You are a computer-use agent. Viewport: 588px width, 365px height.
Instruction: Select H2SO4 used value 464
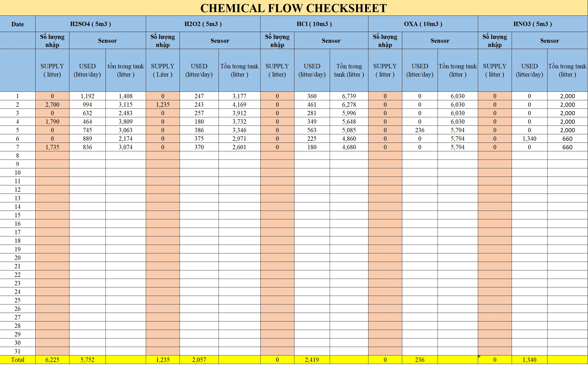point(87,122)
